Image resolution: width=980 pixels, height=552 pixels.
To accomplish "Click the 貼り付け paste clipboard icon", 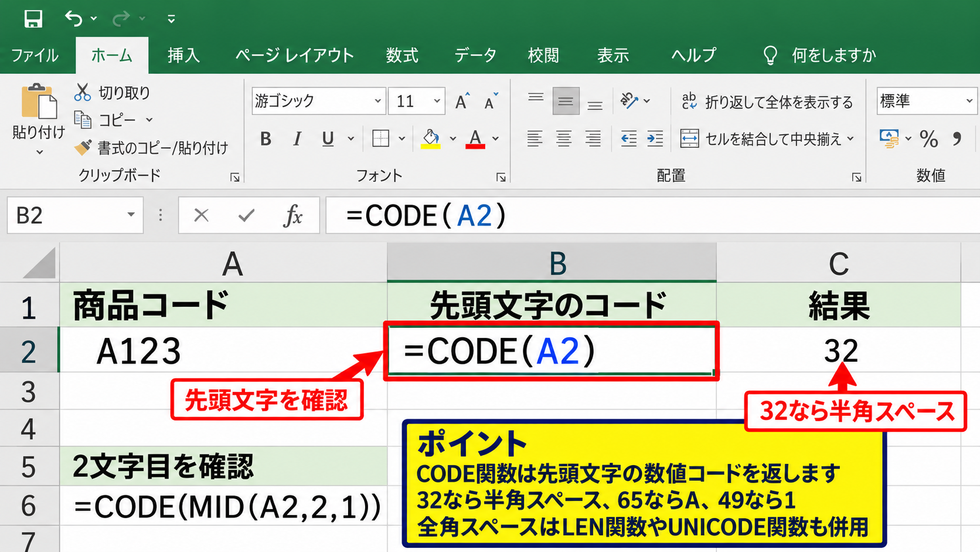I will tap(39, 101).
